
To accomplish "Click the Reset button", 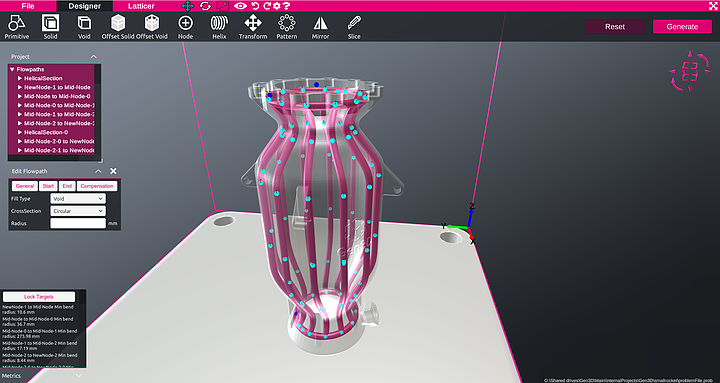I will (x=615, y=27).
